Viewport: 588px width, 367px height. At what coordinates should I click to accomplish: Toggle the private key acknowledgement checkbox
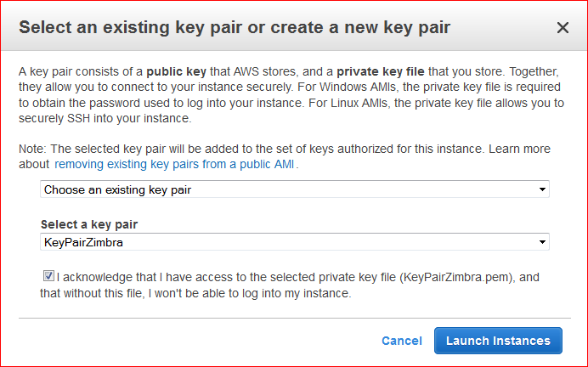click(x=48, y=276)
